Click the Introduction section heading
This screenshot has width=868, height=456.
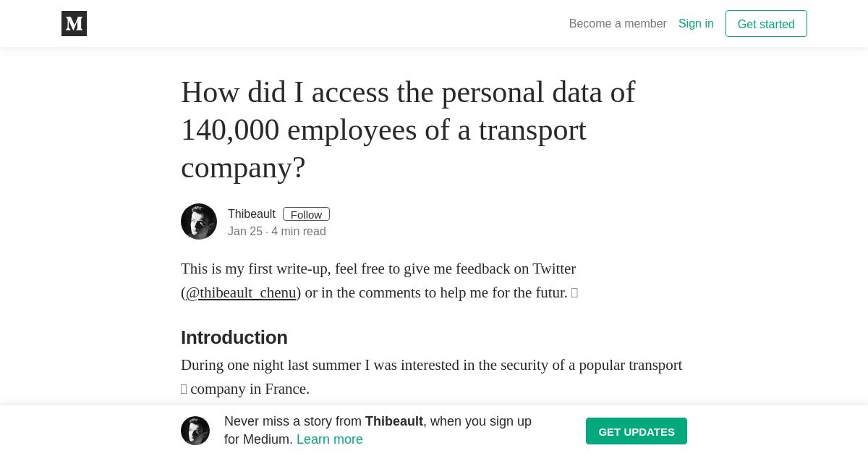click(x=234, y=337)
